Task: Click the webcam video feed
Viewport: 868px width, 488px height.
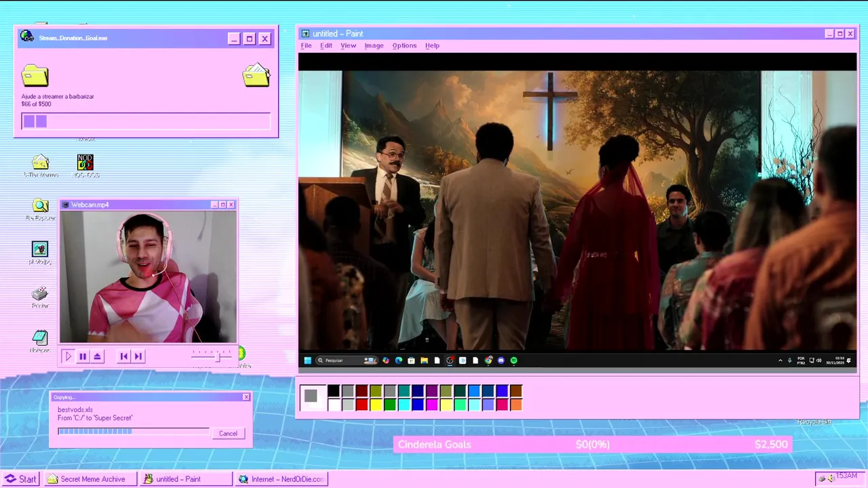Action: coord(148,277)
